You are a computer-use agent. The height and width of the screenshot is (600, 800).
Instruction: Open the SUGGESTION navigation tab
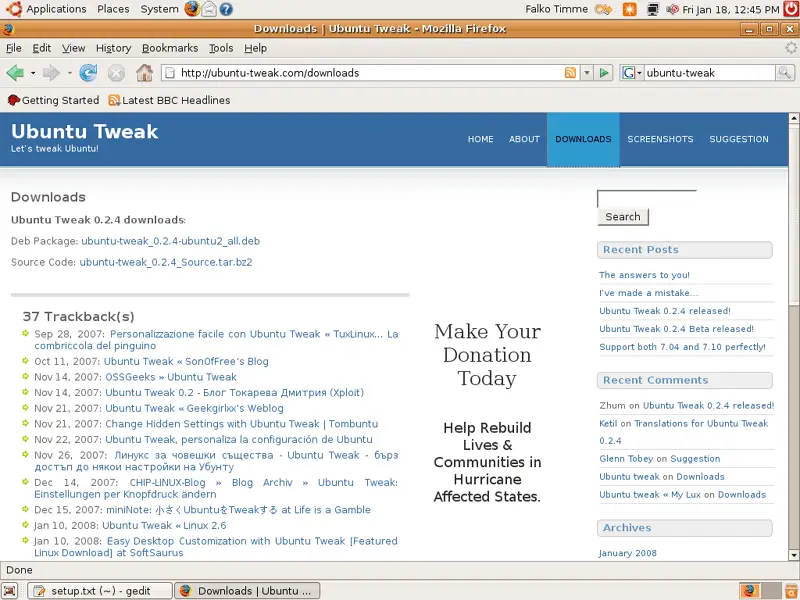(x=739, y=139)
